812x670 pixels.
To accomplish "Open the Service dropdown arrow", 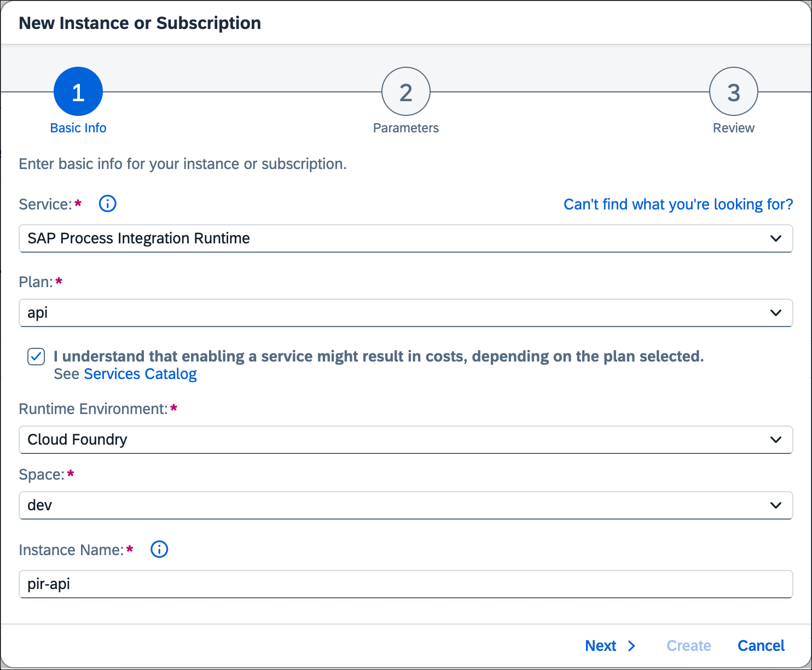I will 776,238.
